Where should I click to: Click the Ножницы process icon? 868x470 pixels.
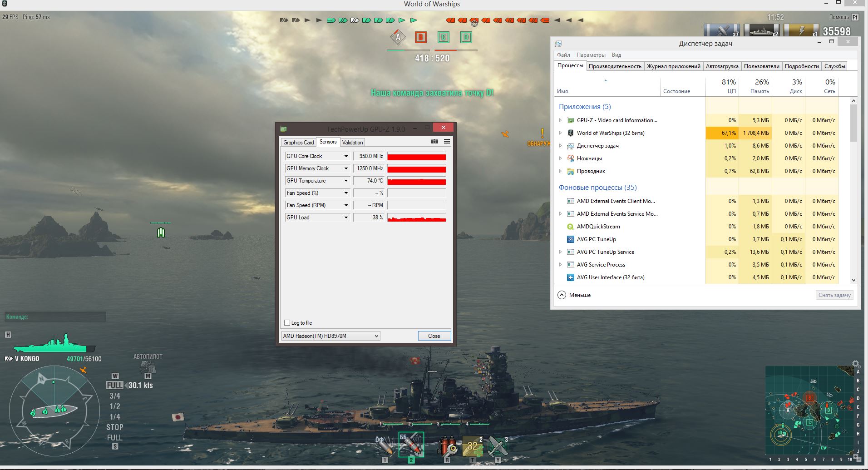coord(571,158)
